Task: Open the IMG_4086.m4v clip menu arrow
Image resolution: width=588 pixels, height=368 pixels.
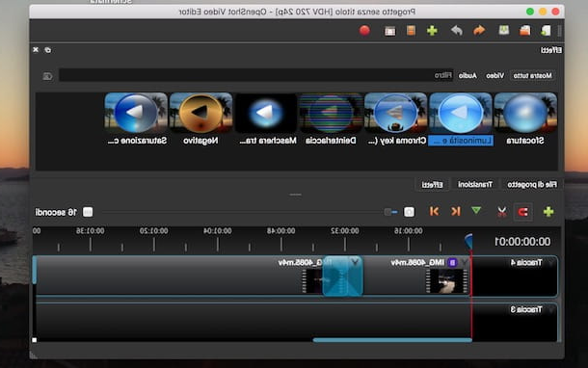Action: [x=465, y=262]
